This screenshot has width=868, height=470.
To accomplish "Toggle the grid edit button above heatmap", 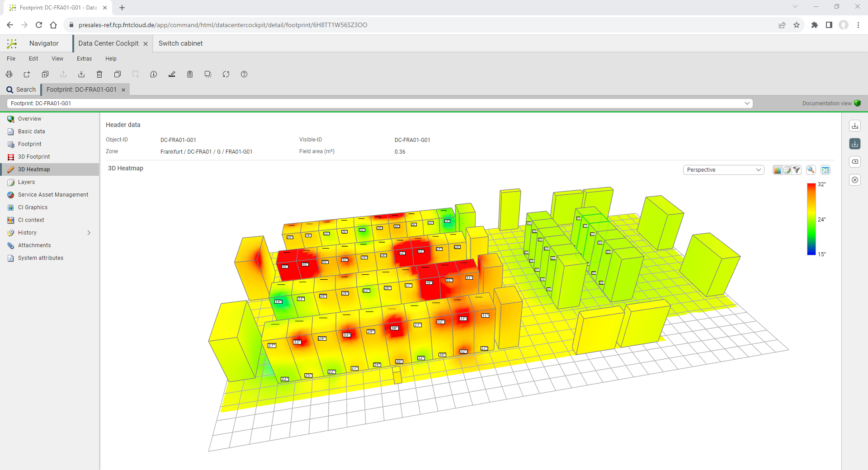I will coord(787,170).
